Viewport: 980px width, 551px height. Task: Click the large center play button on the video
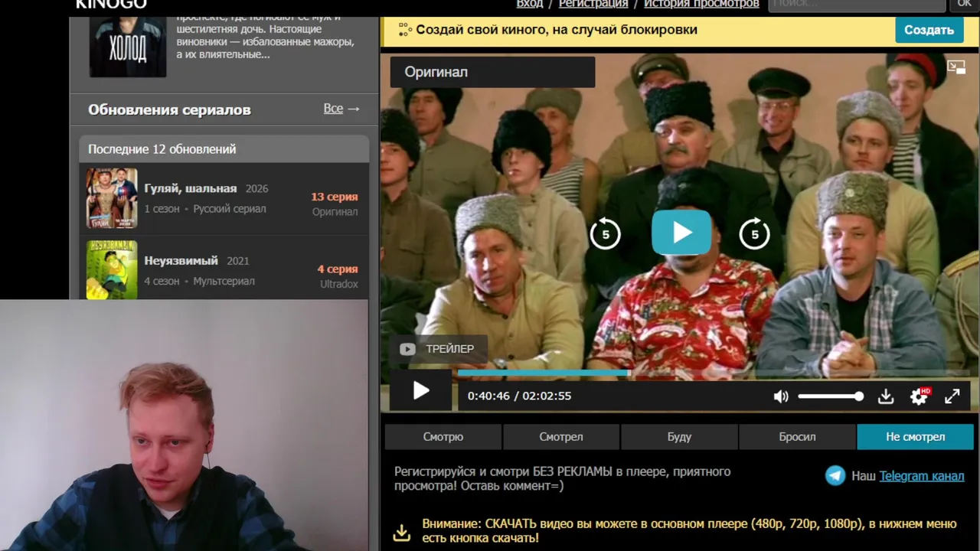(x=681, y=233)
